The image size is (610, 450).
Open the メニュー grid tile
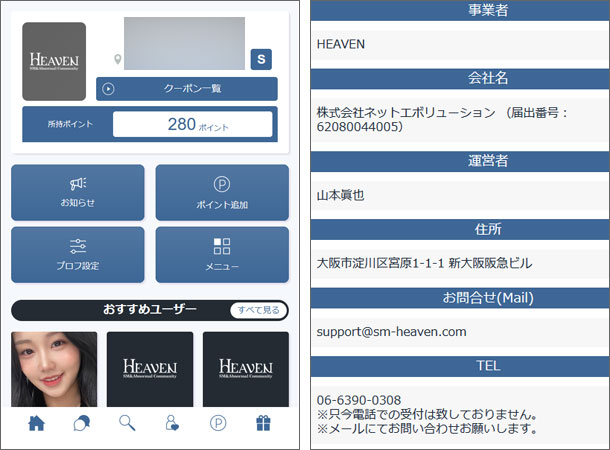pos(222,254)
